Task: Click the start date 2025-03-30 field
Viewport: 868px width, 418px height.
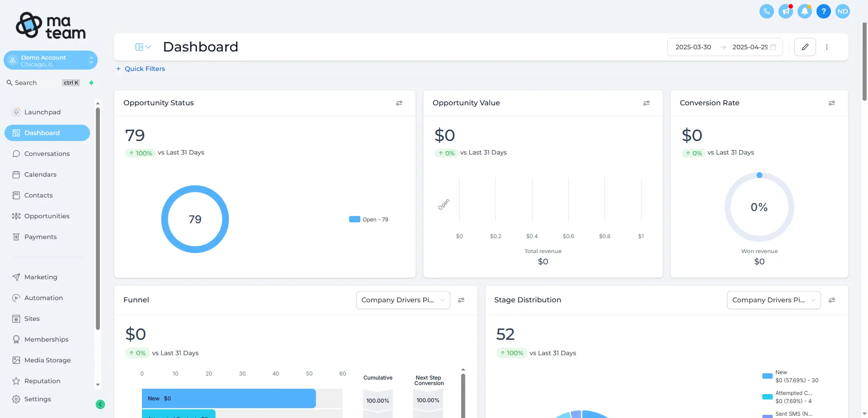Action: (693, 47)
